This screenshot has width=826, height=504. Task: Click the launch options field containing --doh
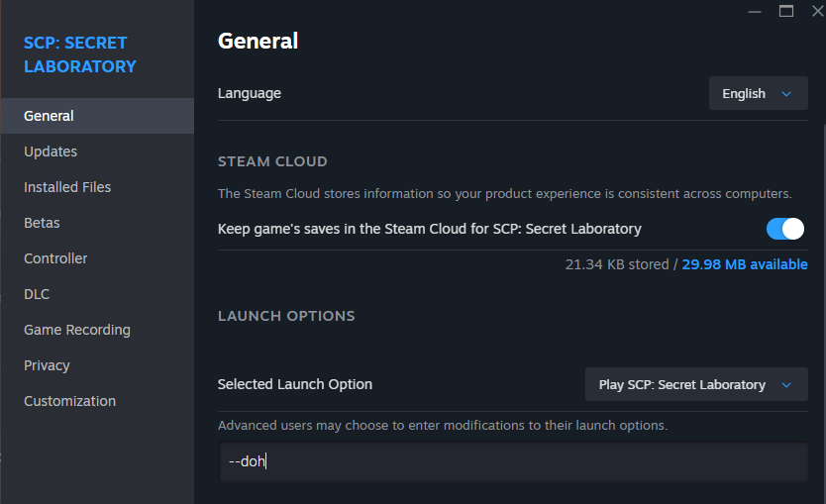(513, 461)
